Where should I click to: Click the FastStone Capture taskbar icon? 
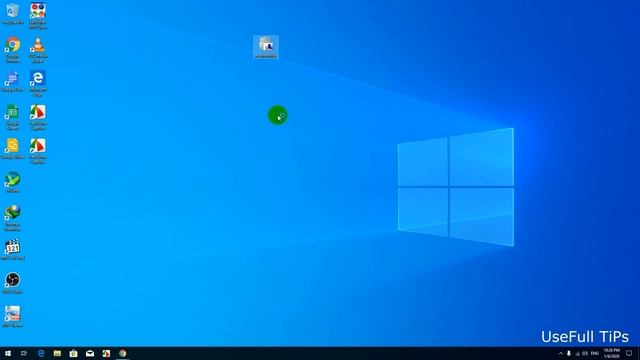(x=106, y=353)
